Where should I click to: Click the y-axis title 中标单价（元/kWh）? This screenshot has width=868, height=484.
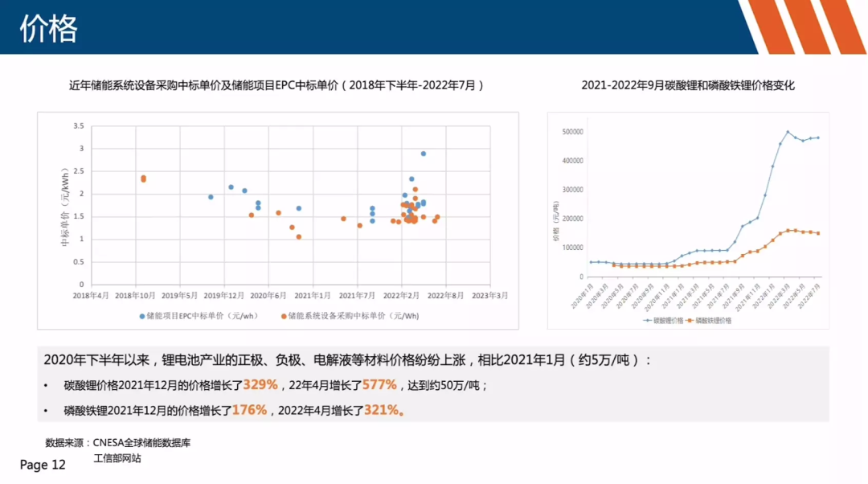[65, 207]
